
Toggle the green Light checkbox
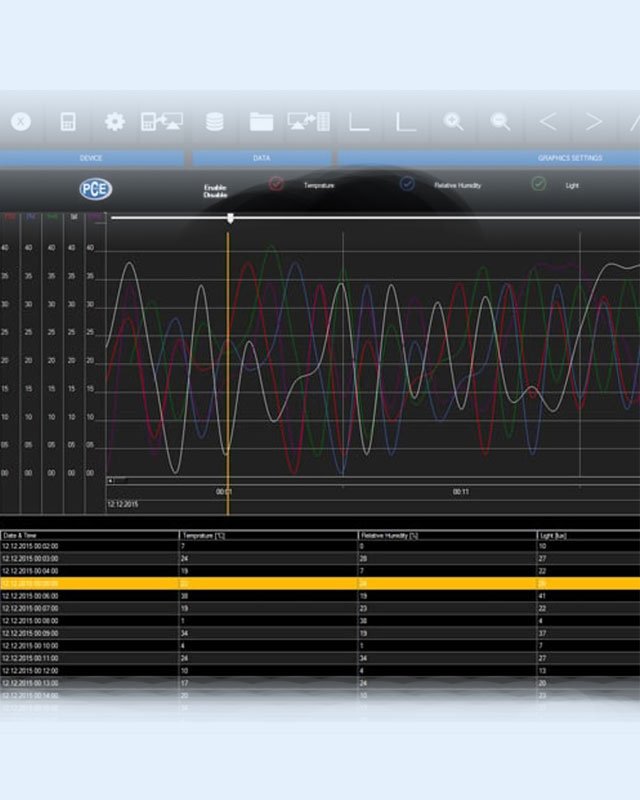[538, 184]
